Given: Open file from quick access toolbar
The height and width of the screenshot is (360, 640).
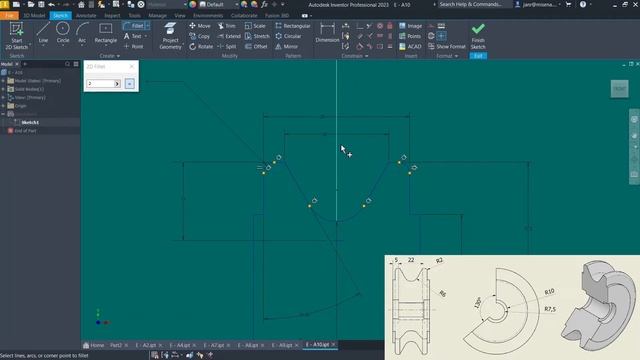Looking at the screenshot, I should pos(31,4).
